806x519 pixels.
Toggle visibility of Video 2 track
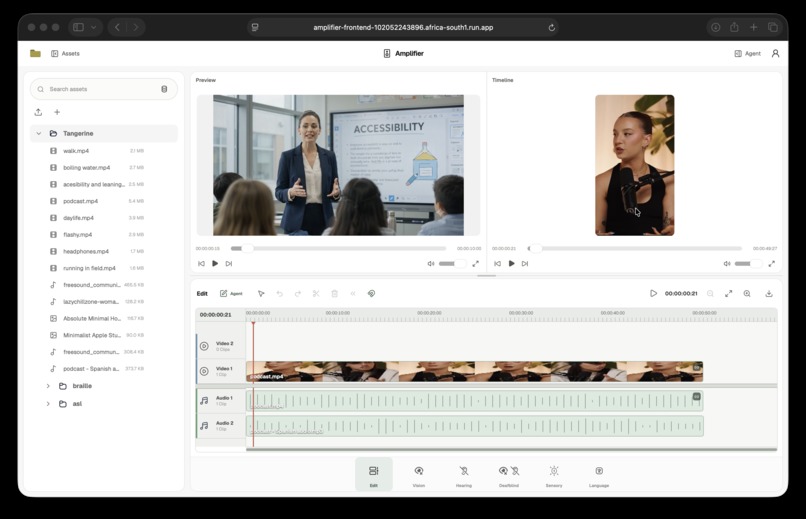coord(204,346)
